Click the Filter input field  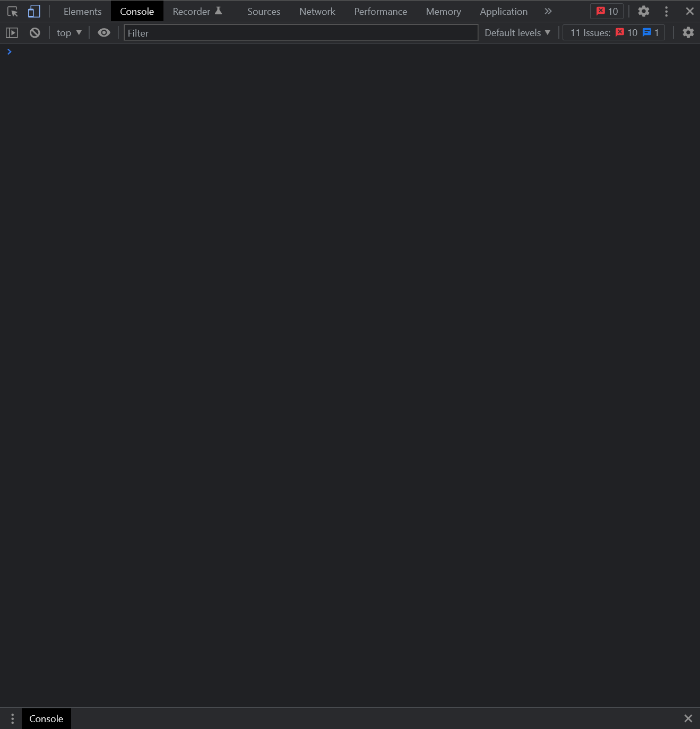pyautogui.click(x=300, y=32)
